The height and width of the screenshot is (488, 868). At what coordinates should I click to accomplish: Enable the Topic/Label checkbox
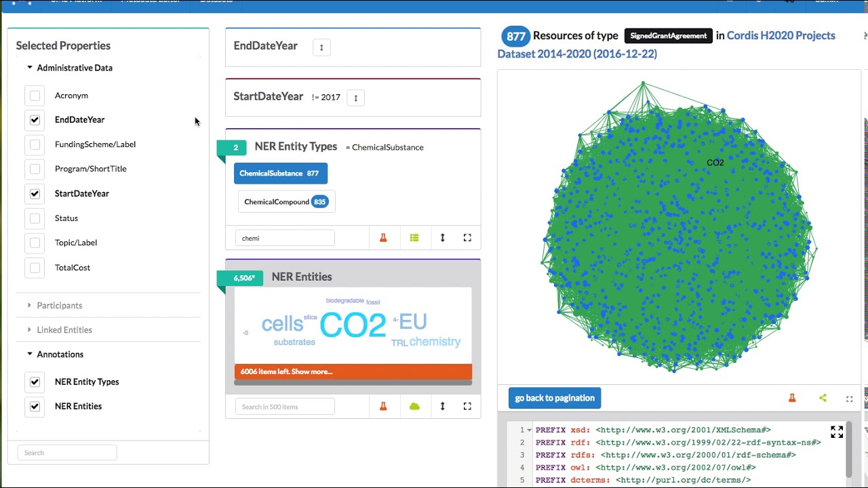point(35,243)
